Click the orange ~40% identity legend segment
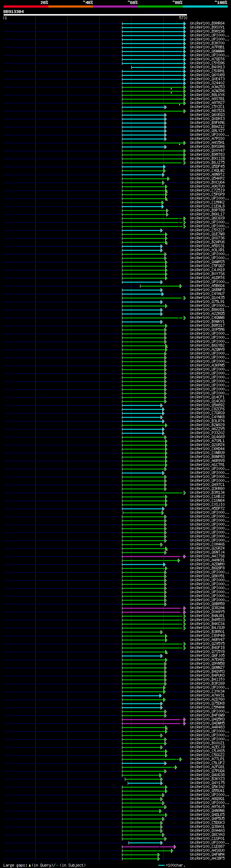 [71, 6]
